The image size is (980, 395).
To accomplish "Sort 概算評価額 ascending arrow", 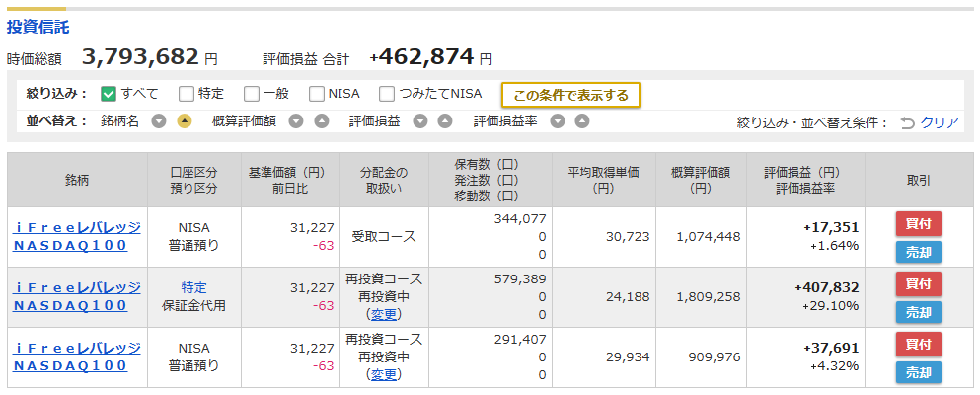I will pos(322,121).
